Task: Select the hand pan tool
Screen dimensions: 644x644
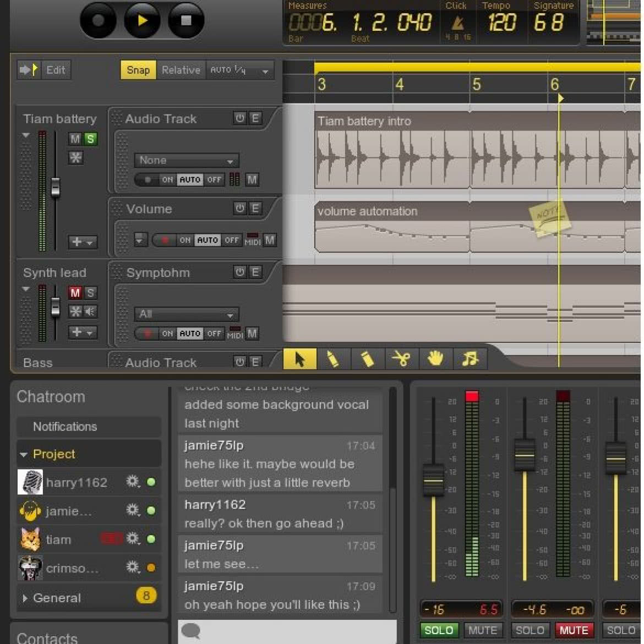Action: pyautogui.click(x=435, y=359)
